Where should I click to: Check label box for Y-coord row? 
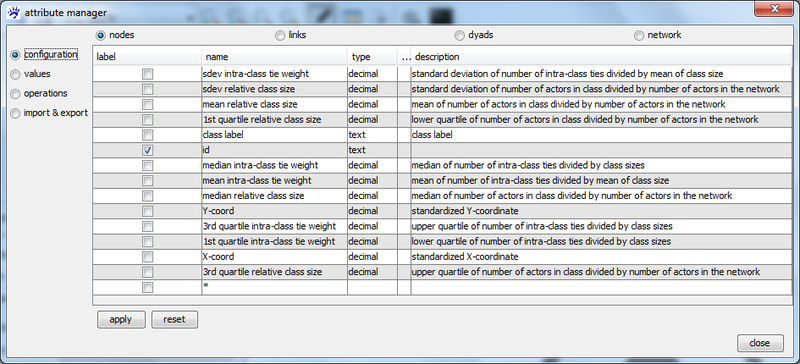(147, 211)
